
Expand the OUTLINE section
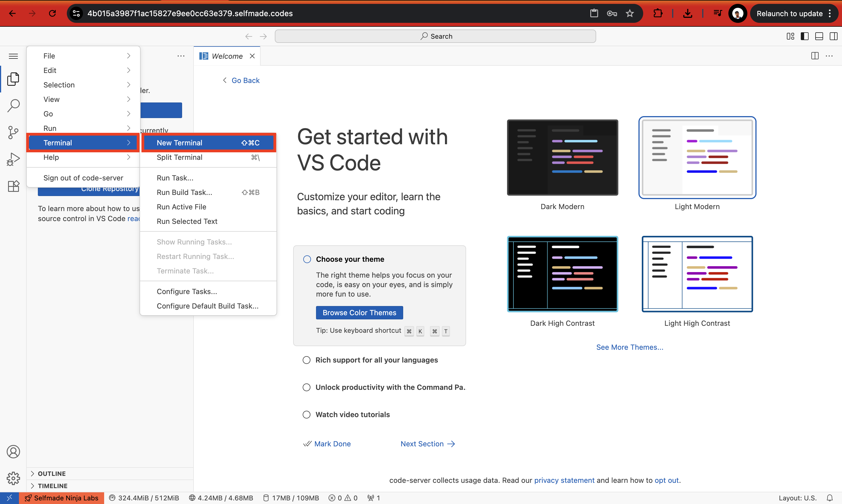point(110,473)
